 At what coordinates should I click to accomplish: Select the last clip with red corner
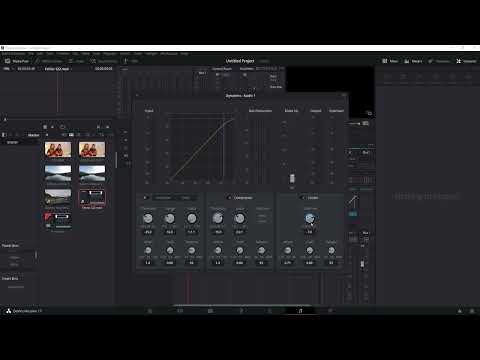click(x=58, y=221)
